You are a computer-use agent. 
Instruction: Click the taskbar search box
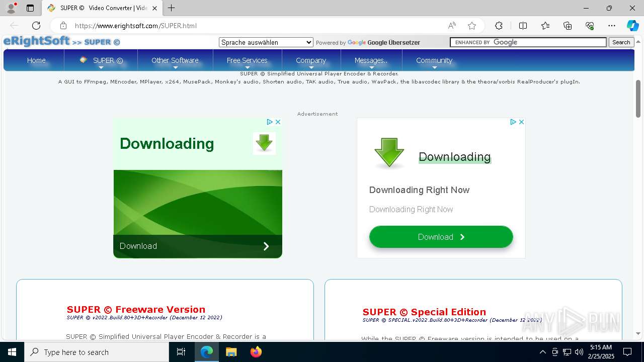(x=97, y=352)
